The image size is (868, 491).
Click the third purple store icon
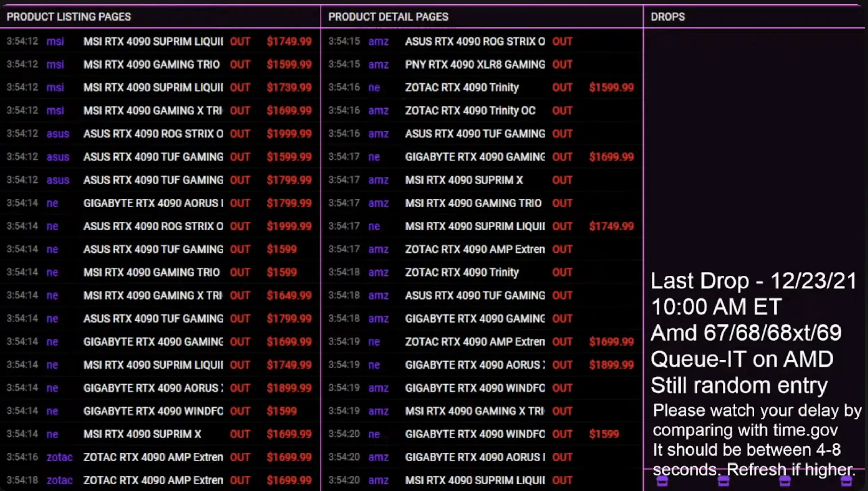pyautogui.click(x=785, y=482)
